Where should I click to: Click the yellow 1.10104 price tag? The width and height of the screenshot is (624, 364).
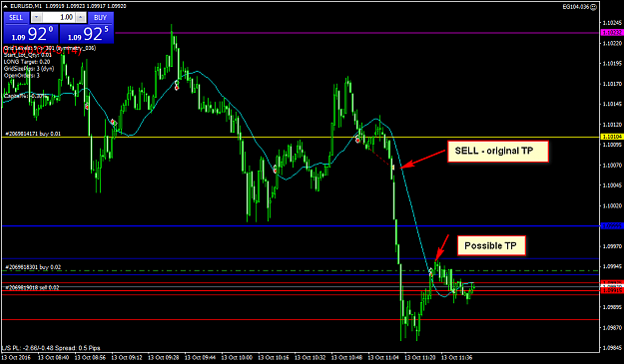(612, 137)
